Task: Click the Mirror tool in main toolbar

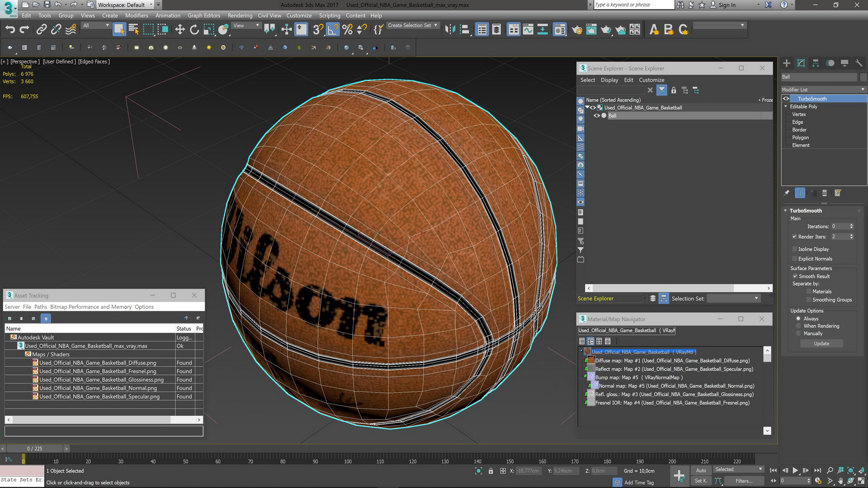Action: point(450,30)
